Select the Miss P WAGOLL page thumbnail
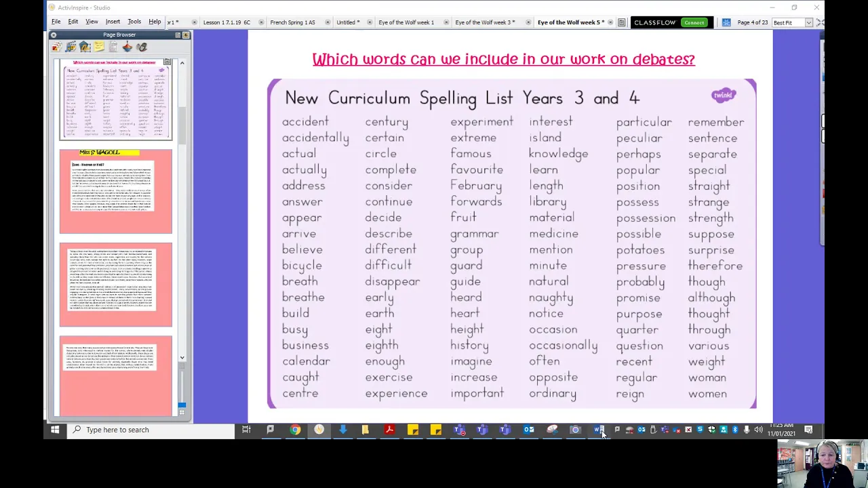The height and width of the screenshot is (488, 868). coord(116,191)
